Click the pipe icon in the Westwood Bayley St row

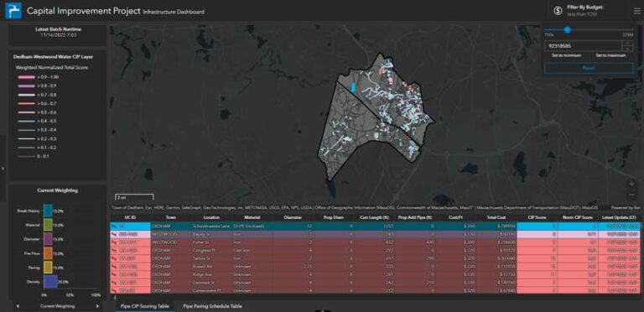coord(113,234)
